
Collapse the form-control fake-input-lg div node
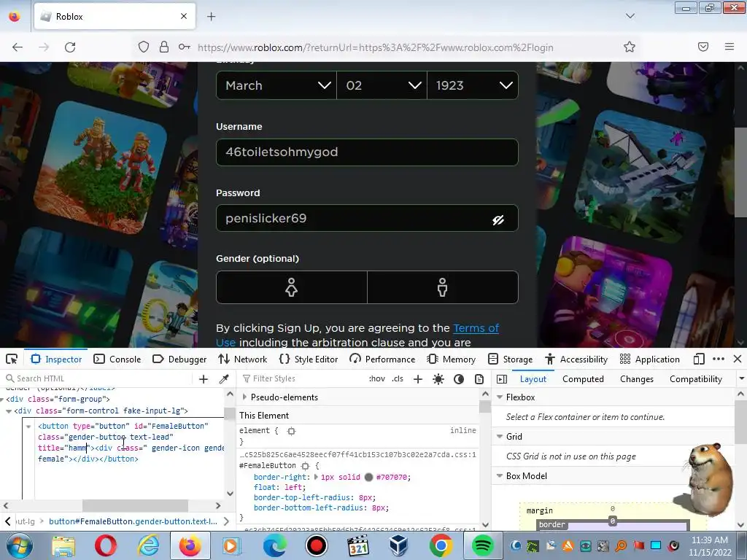click(x=9, y=411)
